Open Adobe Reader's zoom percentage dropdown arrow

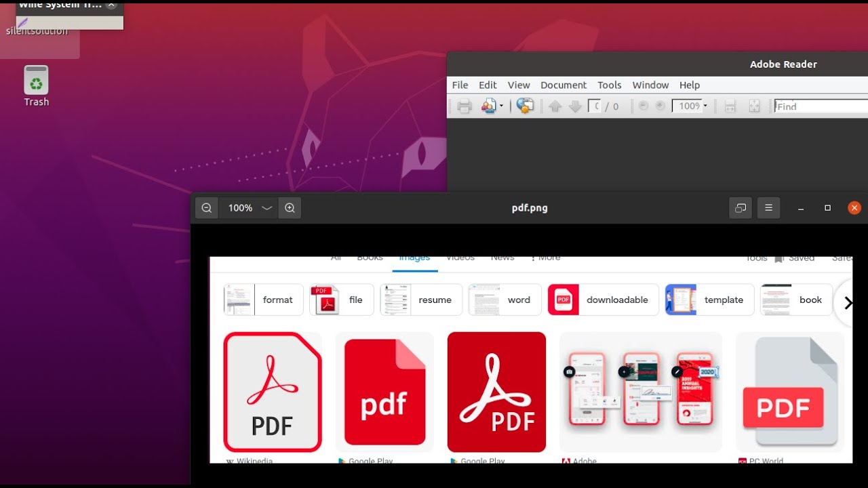click(705, 106)
